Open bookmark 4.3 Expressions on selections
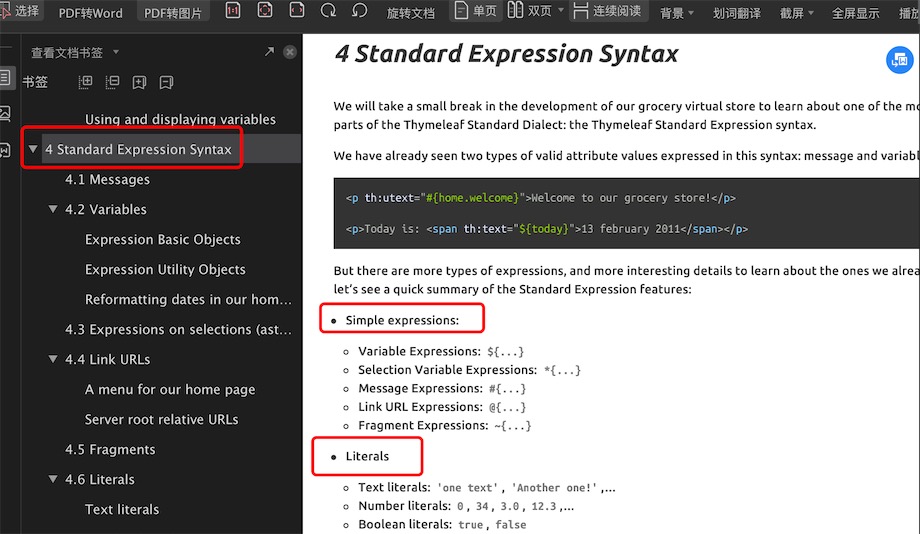The width and height of the screenshot is (920, 534). [x=178, y=329]
